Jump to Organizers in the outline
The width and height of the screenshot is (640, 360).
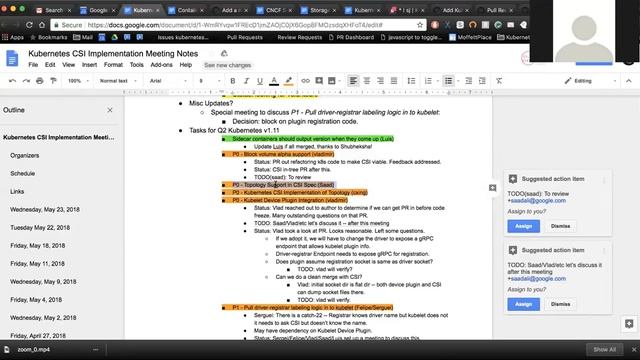pyautogui.click(x=25, y=156)
